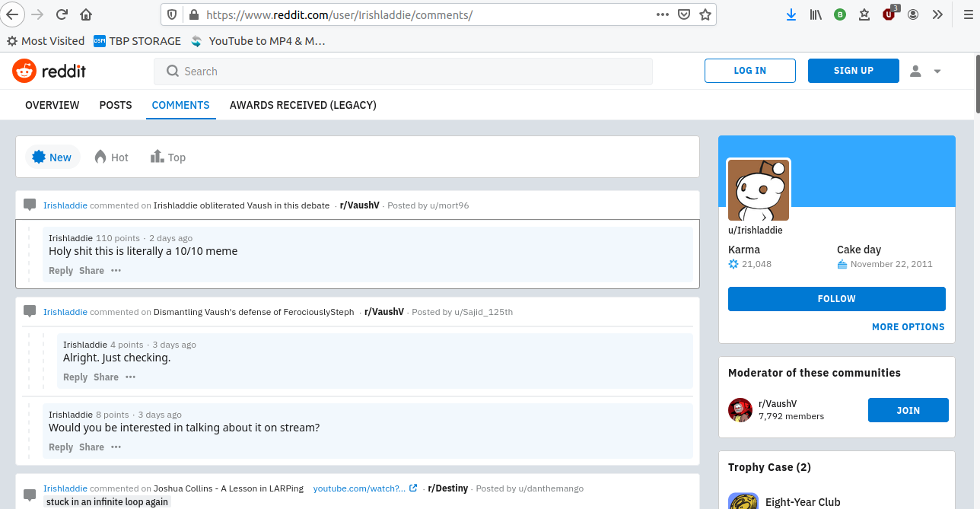Open the Most Visited bookmarks folder
The width and height of the screenshot is (980, 509).
click(x=45, y=41)
